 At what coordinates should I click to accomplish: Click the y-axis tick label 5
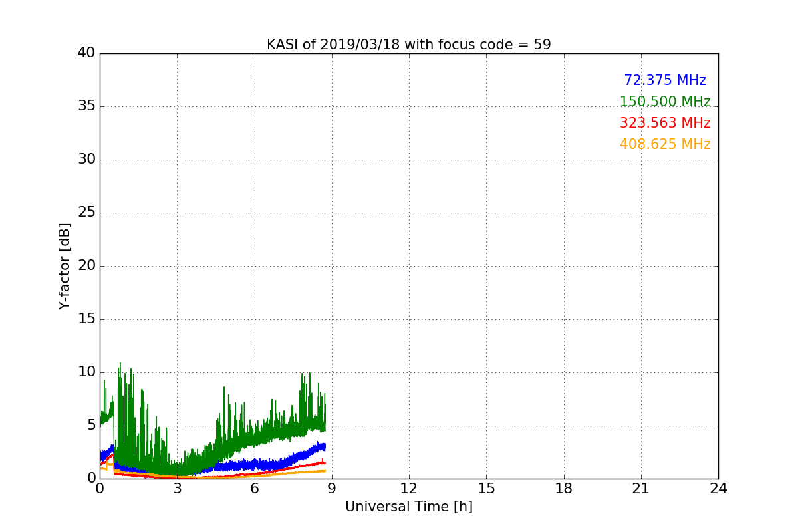click(x=91, y=425)
